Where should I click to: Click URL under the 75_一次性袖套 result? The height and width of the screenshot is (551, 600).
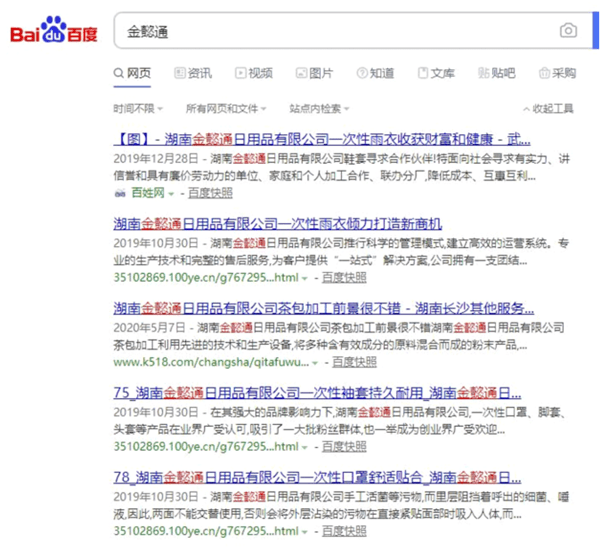pos(206,447)
